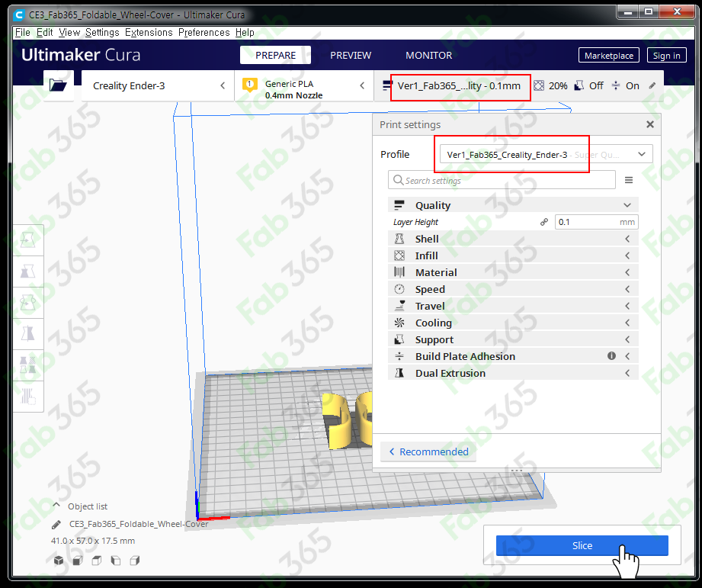Open the Preferences menu
This screenshot has width=702, height=588.
pos(204,33)
